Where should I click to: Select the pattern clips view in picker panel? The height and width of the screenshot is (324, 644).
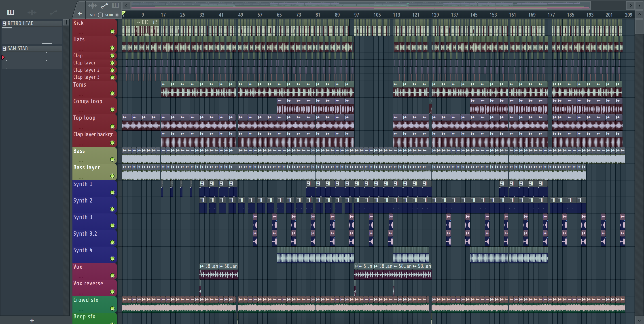click(11, 12)
